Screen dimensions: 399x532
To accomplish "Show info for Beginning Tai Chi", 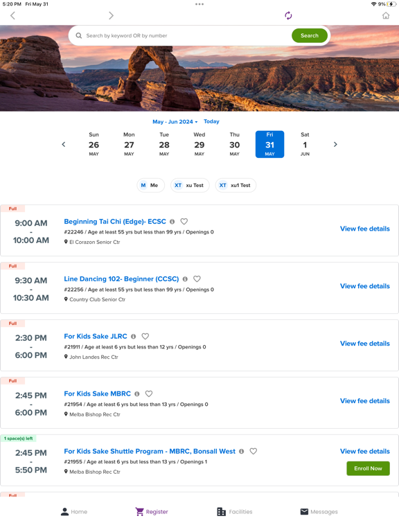I will tap(172, 222).
